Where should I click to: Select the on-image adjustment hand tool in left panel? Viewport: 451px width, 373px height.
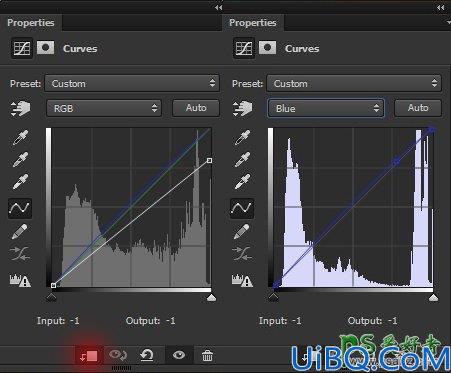pos(20,109)
